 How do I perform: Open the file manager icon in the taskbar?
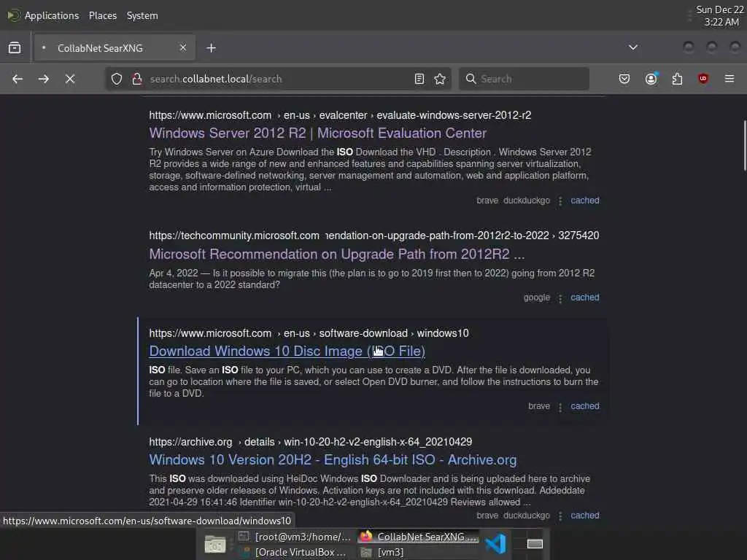[x=215, y=544]
